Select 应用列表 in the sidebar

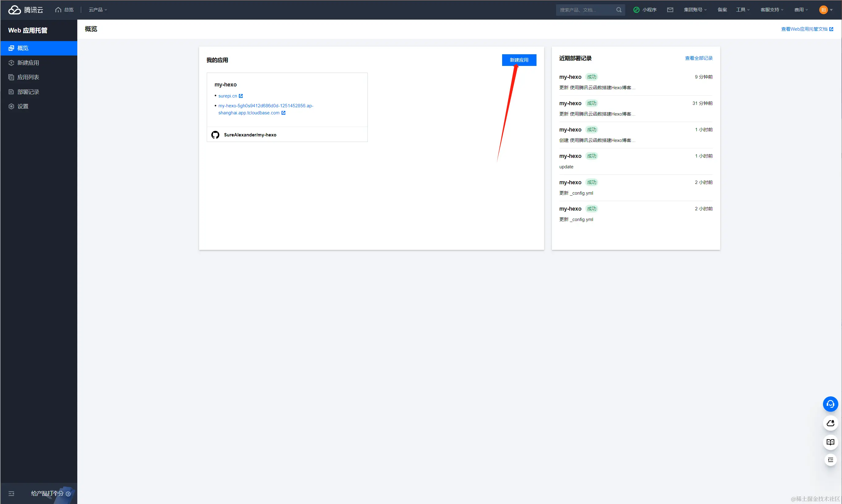coord(28,78)
